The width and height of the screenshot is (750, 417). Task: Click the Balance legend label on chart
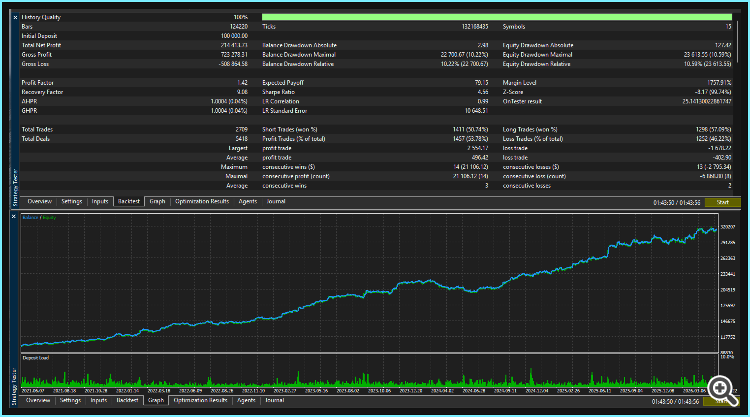30,218
